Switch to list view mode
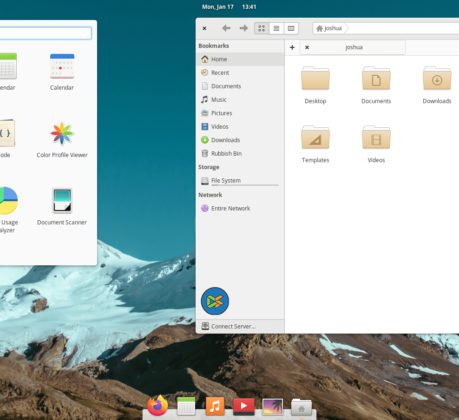This screenshot has width=459, height=420. tap(276, 28)
